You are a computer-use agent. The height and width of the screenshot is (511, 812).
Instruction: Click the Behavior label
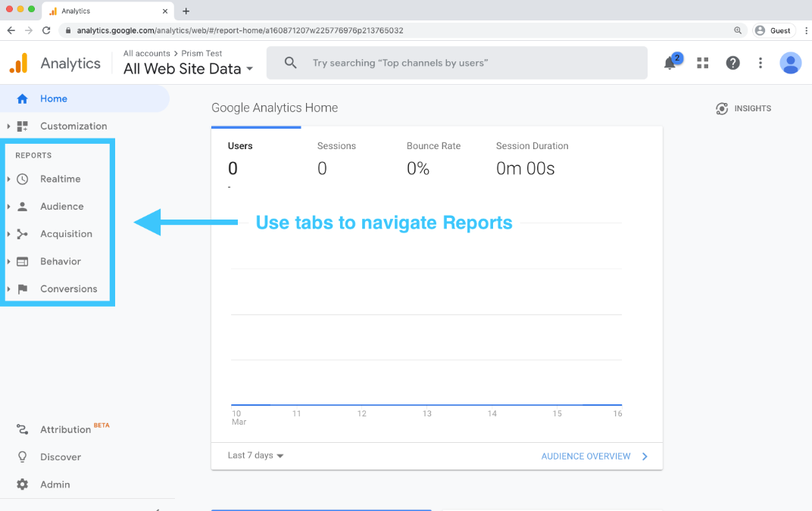(61, 261)
